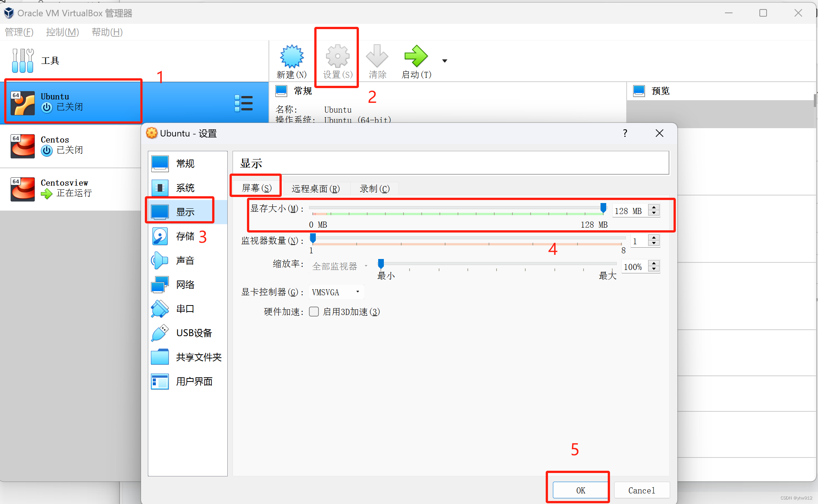Increase monitor count using the stepper

pos(654,238)
